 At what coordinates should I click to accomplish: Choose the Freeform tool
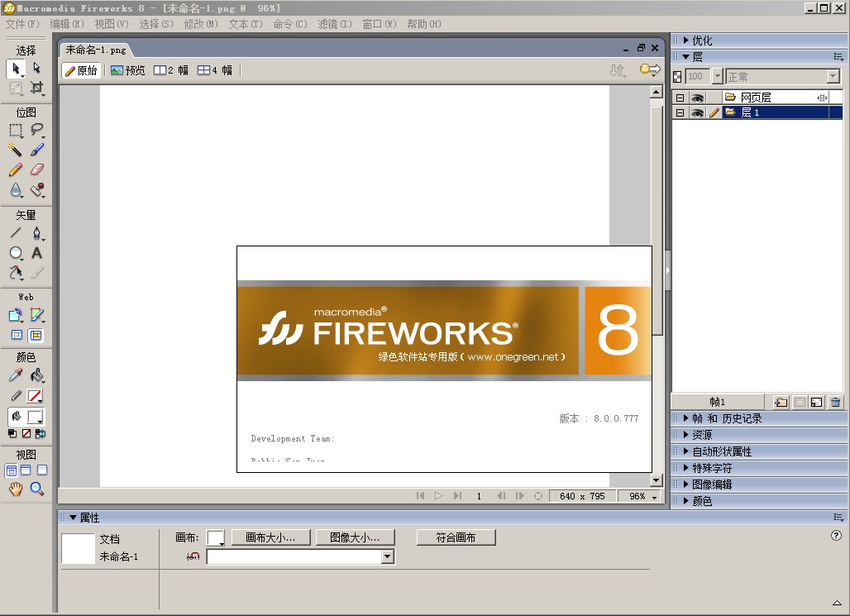[x=16, y=273]
